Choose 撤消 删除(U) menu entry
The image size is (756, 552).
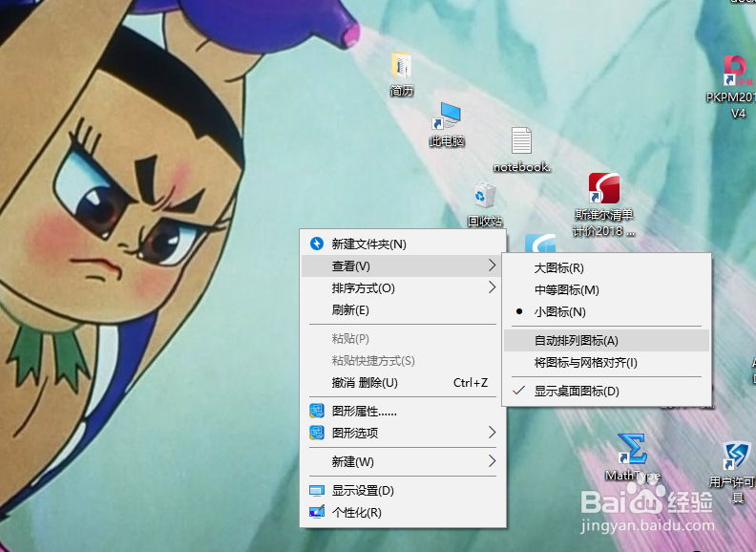tap(403, 383)
